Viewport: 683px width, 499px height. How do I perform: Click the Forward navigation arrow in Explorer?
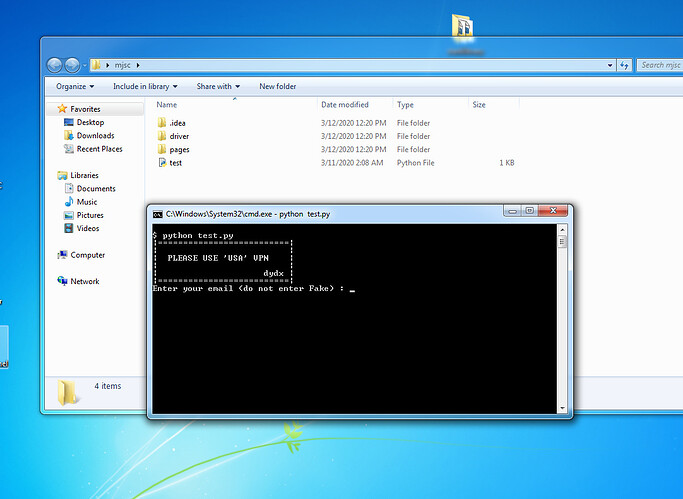pos(73,65)
